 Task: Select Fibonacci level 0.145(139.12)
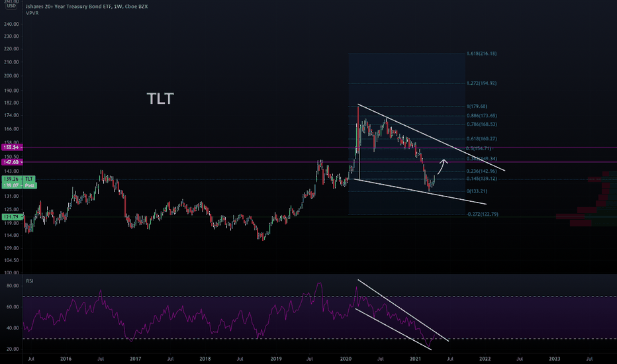481,179
